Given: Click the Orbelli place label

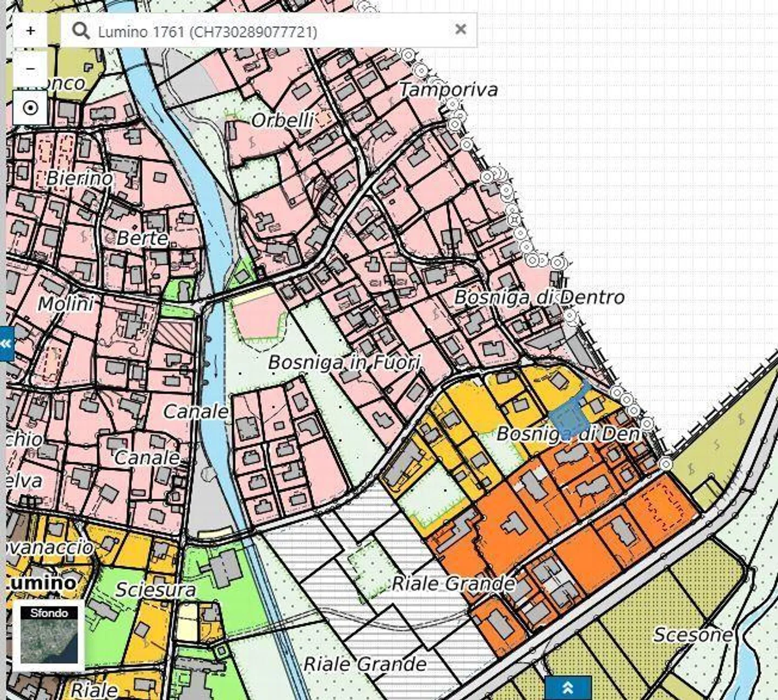Looking at the screenshot, I should (x=282, y=120).
